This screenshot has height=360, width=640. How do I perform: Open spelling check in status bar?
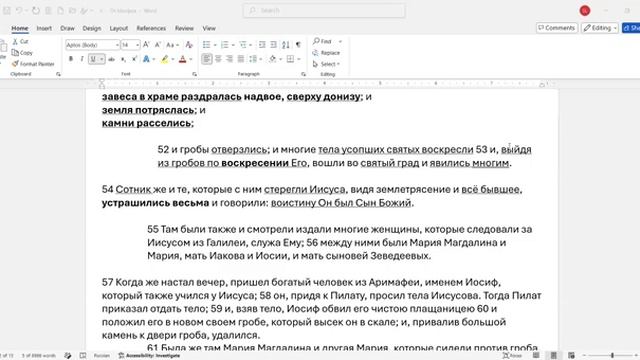[x=83, y=356]
